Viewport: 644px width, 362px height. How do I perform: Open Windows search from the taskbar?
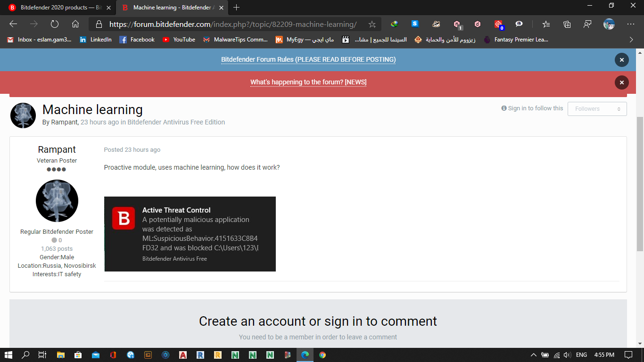[x=25, y=355]
